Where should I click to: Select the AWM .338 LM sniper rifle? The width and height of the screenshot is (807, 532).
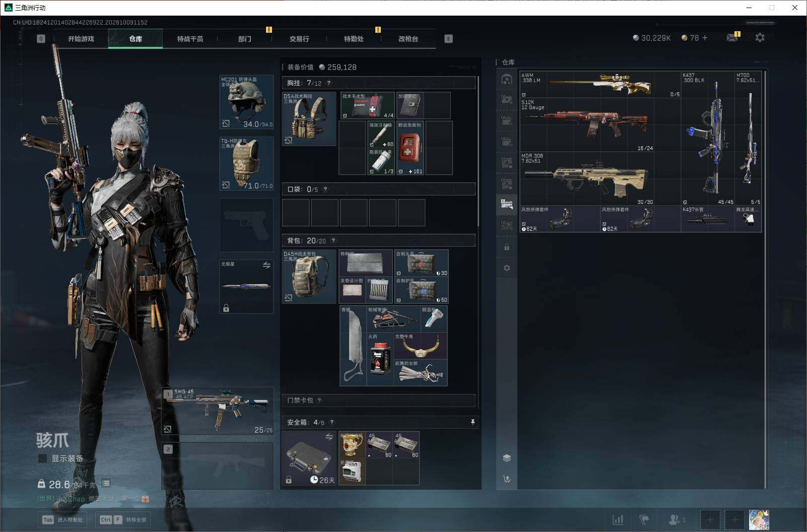click(x=600, y=84)
